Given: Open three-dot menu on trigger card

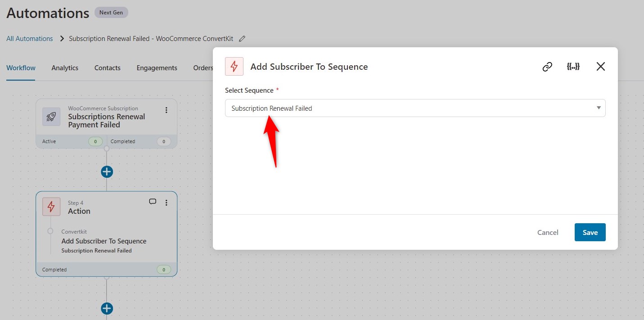Looking at the screenshot, I should [x=166, y=110].
